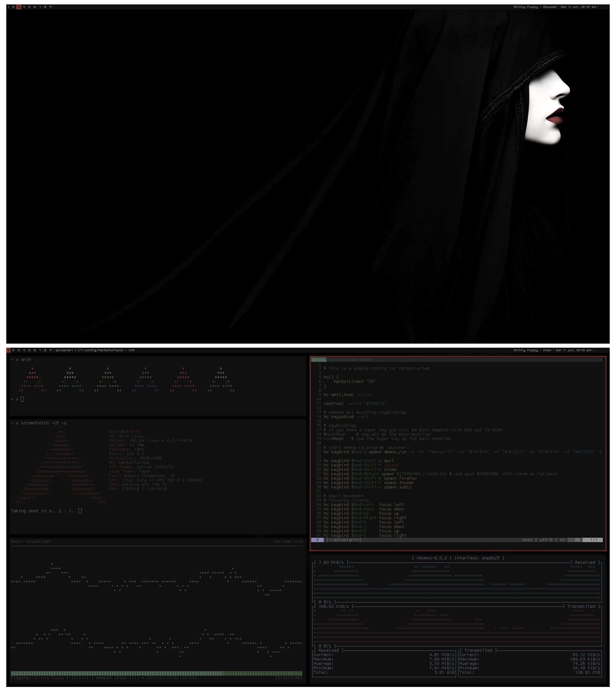Switch to tag 6 in the Gloubel panel
The height and width of the screenshot is (691, 616).
pyautogui.click(x=35, y=7)
